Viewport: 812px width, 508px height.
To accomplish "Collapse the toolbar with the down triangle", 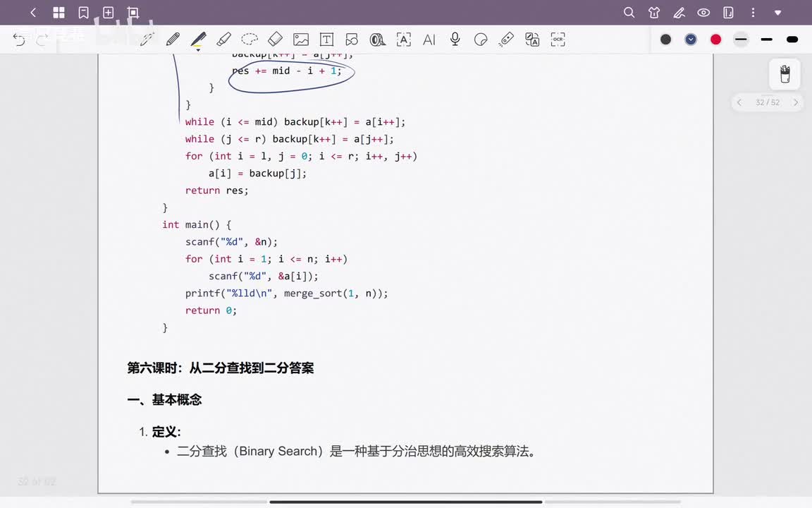I will click(778, 13).
